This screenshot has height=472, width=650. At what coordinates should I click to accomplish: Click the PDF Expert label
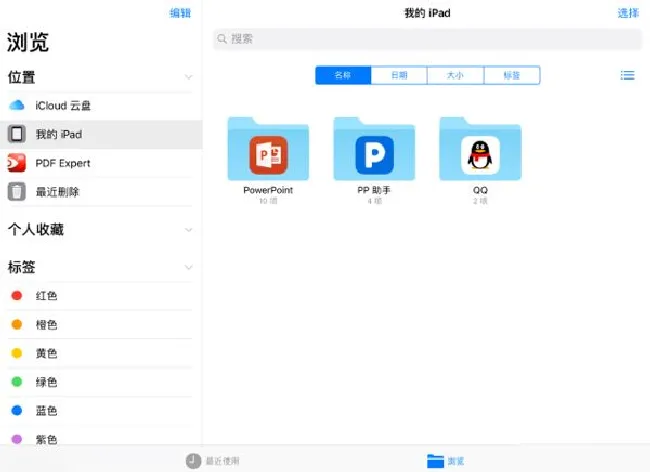click(63, 163)
